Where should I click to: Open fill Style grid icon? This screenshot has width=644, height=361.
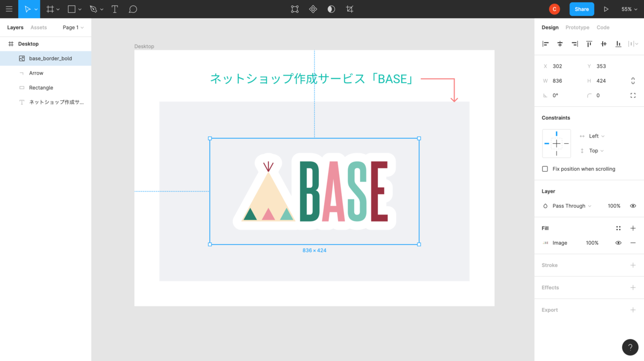point(618,228)
